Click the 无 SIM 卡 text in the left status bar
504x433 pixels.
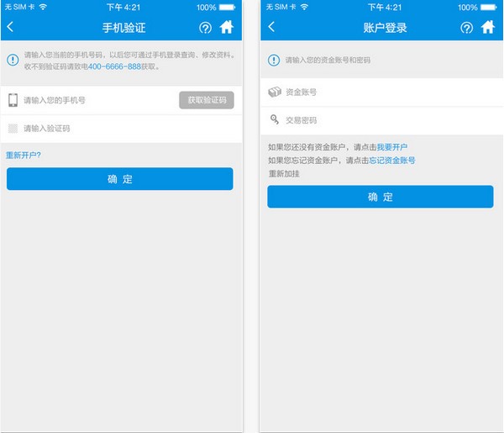pyautogui.click(x=20, y=7)
